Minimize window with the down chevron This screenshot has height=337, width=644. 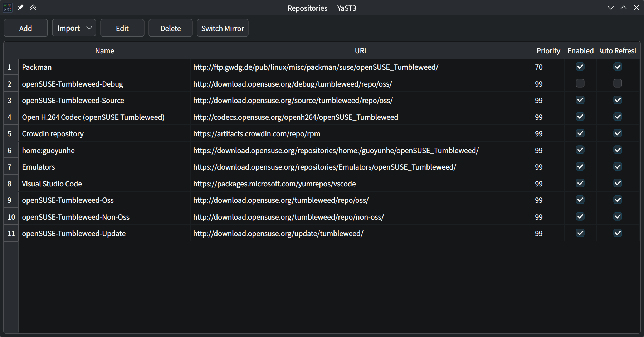click(611, 8)
